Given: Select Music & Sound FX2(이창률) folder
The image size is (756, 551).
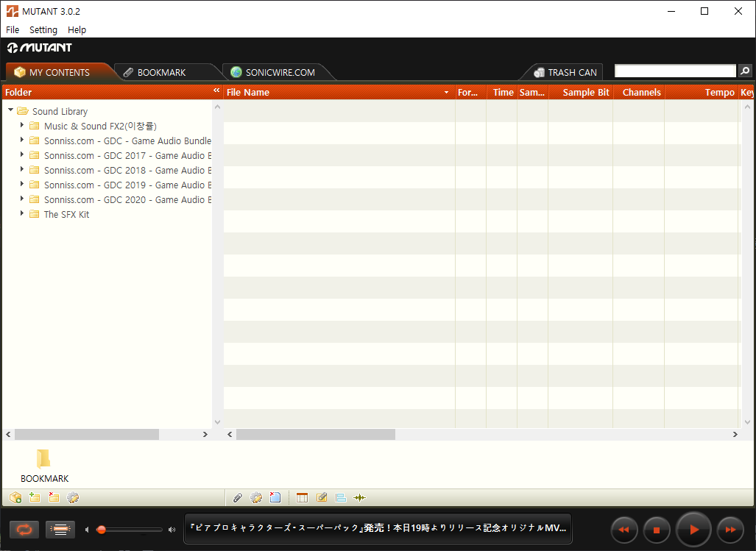Looking at the screenshot, I should pos(100,127).
